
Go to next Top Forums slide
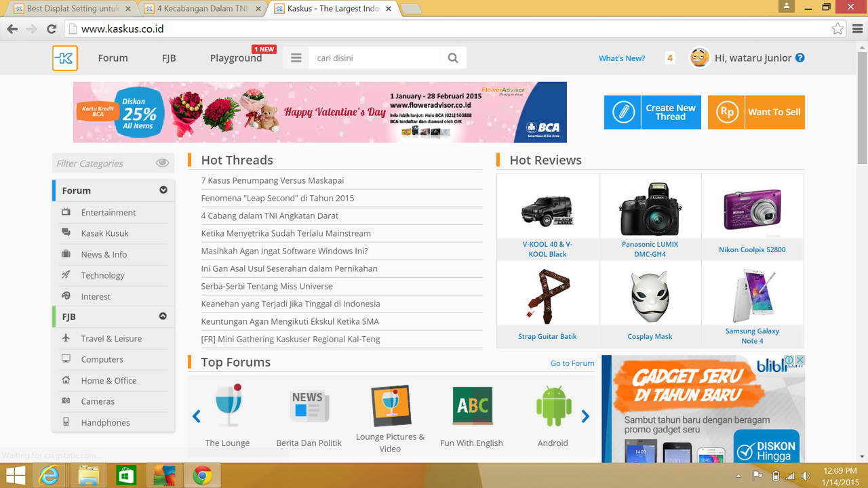585,416
